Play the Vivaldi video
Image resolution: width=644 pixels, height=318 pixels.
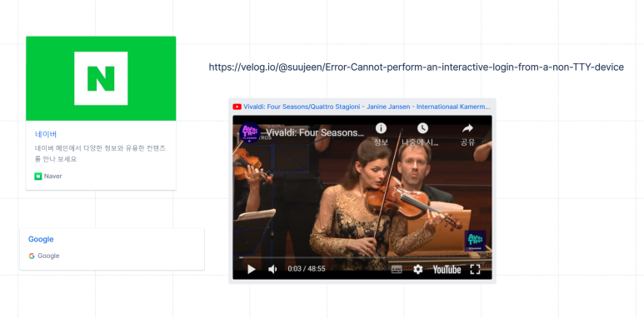(252, 269)
